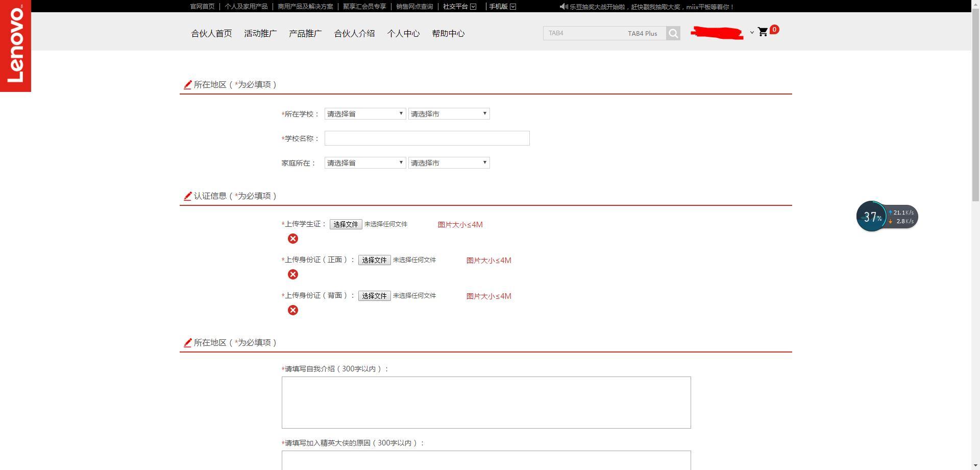Click the 选择文件 button for 上传学生证
The height and width of the screenshot is (470, 980).
[x=346, y=224]
